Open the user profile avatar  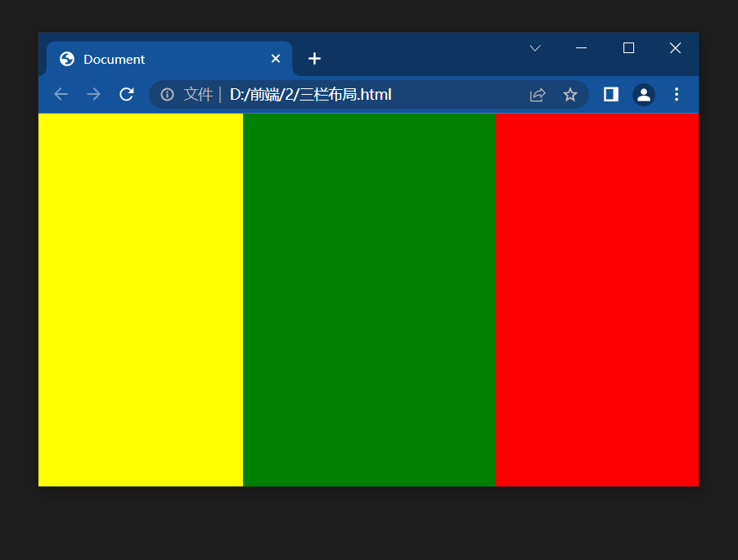coord(643,95)
